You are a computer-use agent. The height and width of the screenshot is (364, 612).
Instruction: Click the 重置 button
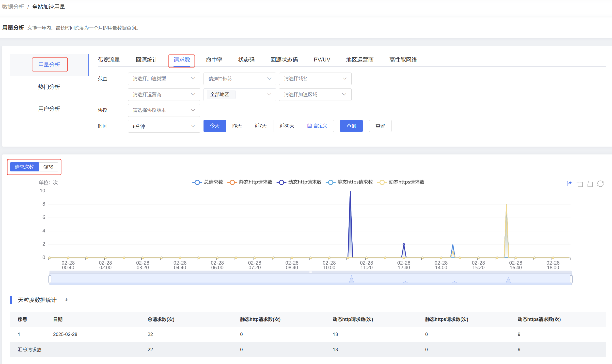pos(380,126)
